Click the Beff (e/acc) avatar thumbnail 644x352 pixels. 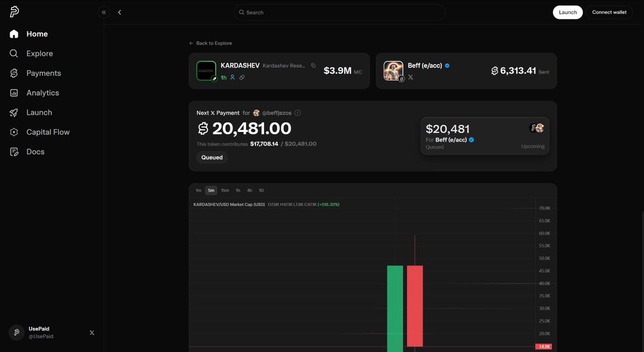tap(393, 71)
